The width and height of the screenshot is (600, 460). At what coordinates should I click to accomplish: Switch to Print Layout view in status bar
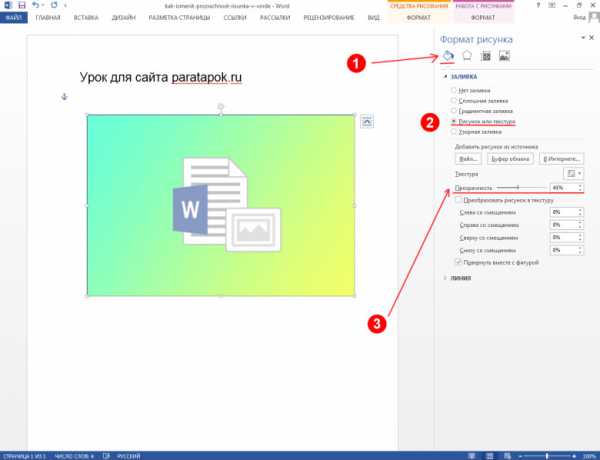click(489, 456)
